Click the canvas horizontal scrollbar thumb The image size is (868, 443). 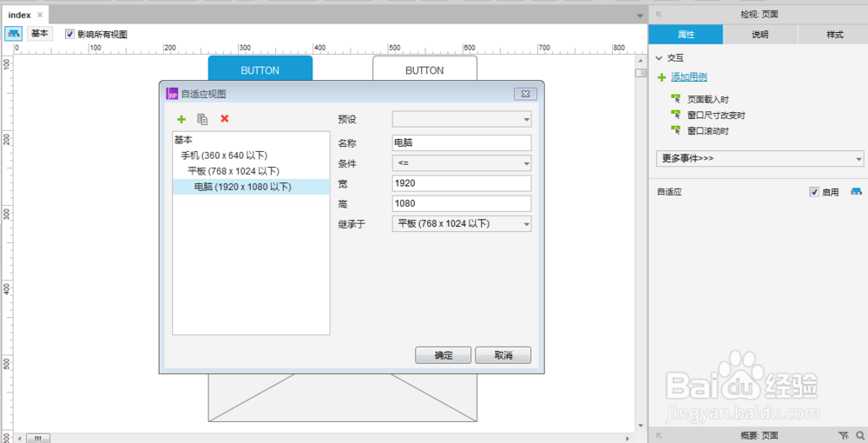coord(37,438)
